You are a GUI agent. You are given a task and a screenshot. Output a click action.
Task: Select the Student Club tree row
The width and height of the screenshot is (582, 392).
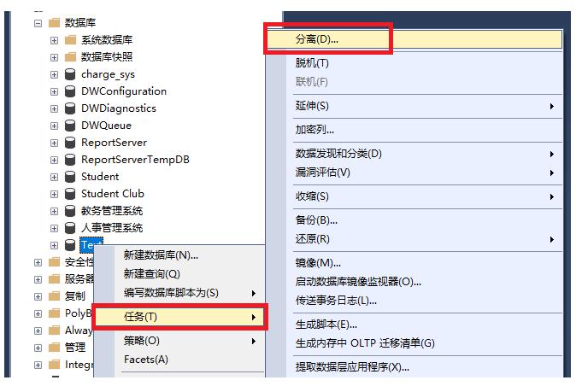click(113, 194)
